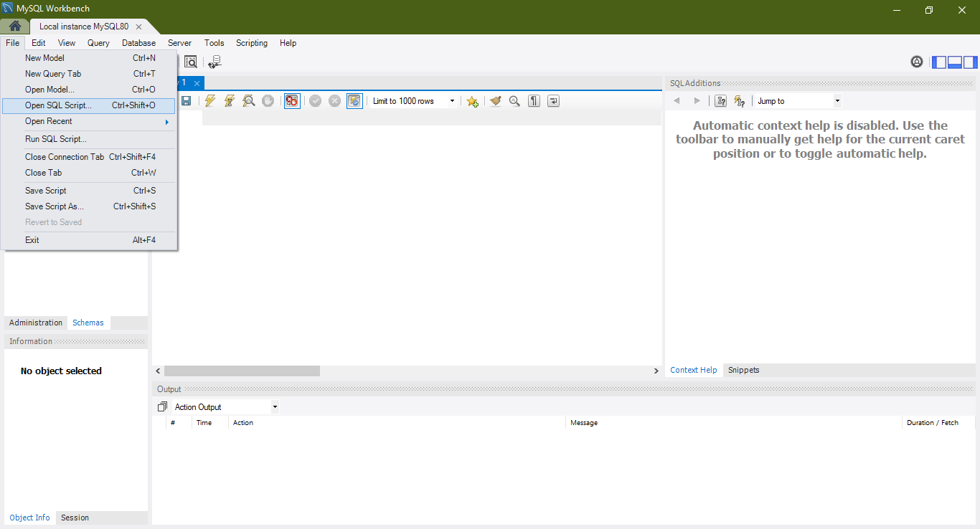This screenshot has width=980, height=529.
Task: Open the Tools menu
Action: [214, 43]
